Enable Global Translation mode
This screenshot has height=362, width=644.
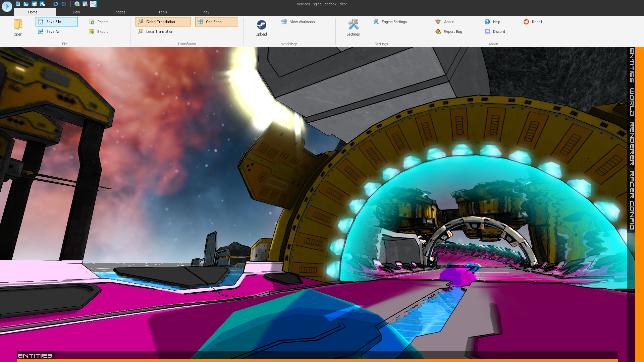point(163,22)
